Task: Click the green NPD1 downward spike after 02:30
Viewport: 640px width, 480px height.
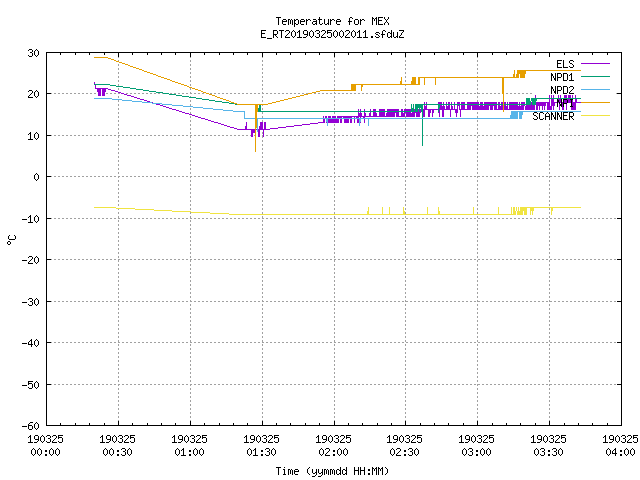Action: 422,129
